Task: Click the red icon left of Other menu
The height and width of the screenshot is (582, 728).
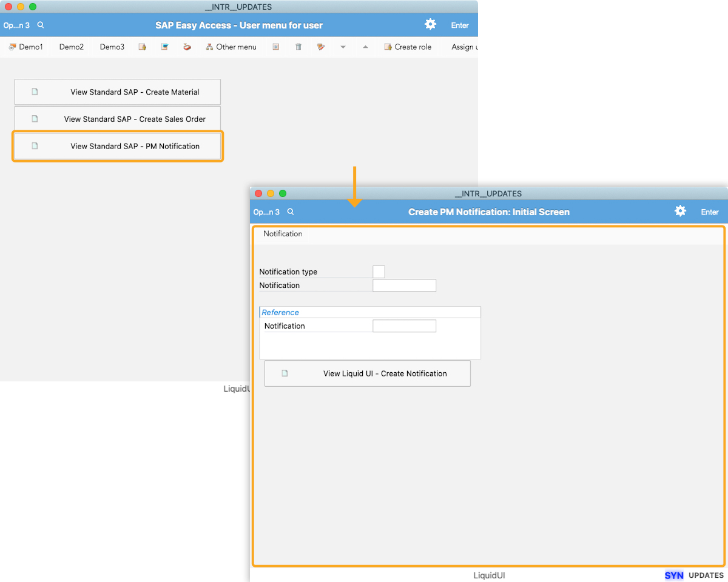Action: point(187,47)
